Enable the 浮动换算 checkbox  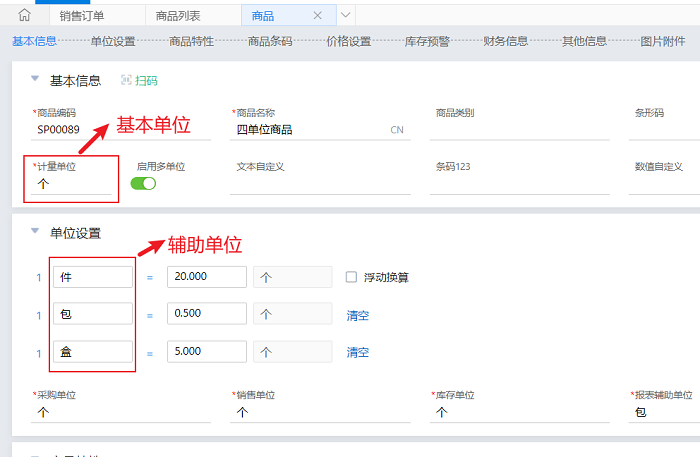coord(351,277)
